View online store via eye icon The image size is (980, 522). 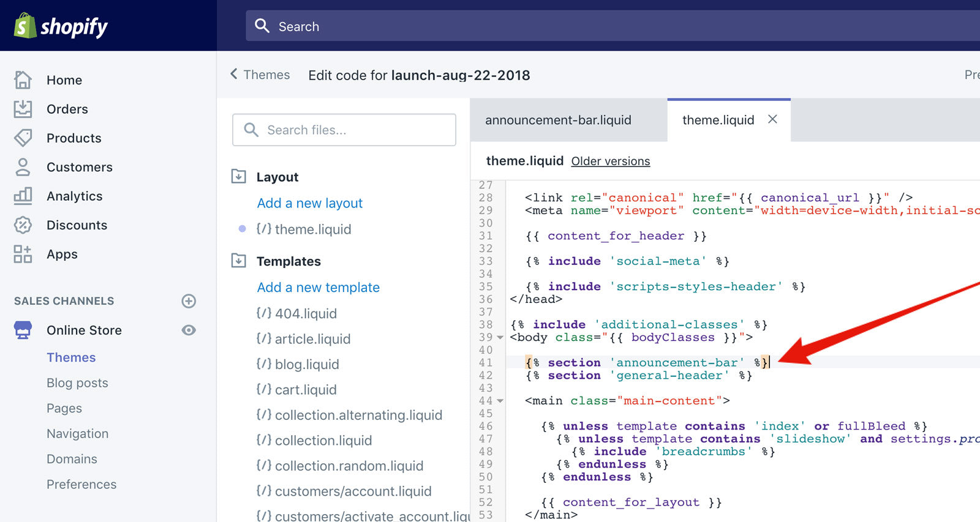pos(189,330)
